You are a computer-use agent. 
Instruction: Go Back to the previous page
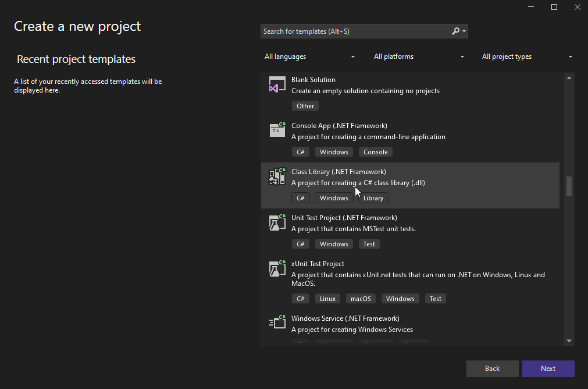tap(493, 369)
